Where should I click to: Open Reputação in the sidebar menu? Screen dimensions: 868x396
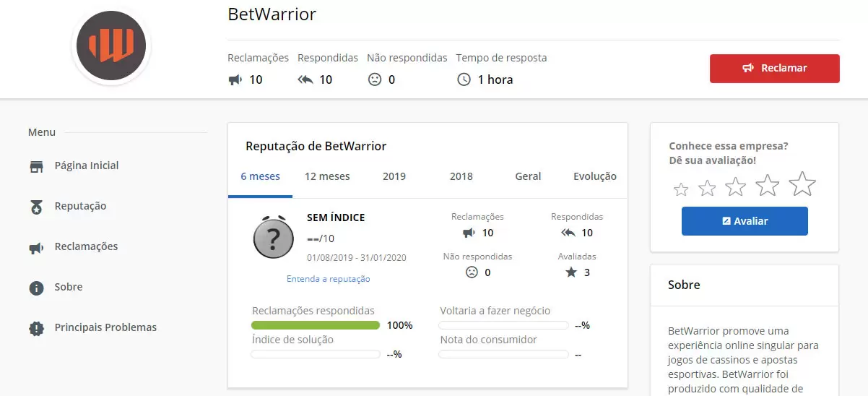pos(80,206)
